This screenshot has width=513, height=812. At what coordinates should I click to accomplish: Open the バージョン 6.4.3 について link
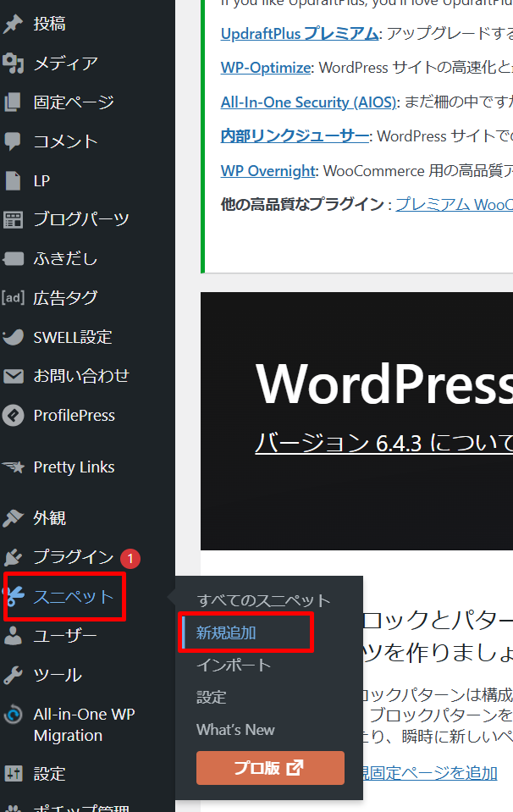coord(383,443)
